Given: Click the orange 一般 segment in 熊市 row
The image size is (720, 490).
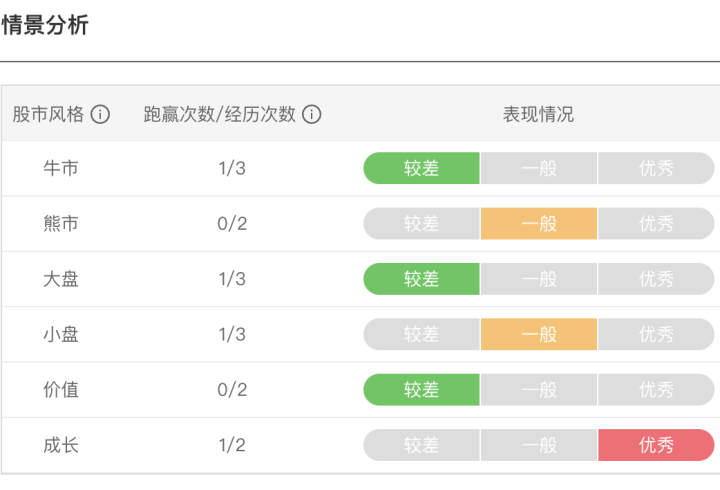Looking at the screenshot, I should pos(539,224).
